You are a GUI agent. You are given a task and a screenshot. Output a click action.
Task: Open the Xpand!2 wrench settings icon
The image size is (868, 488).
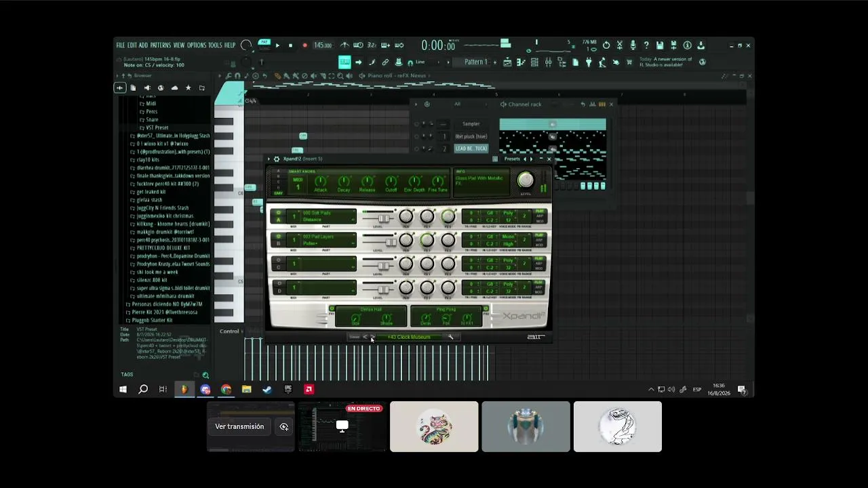450,337
